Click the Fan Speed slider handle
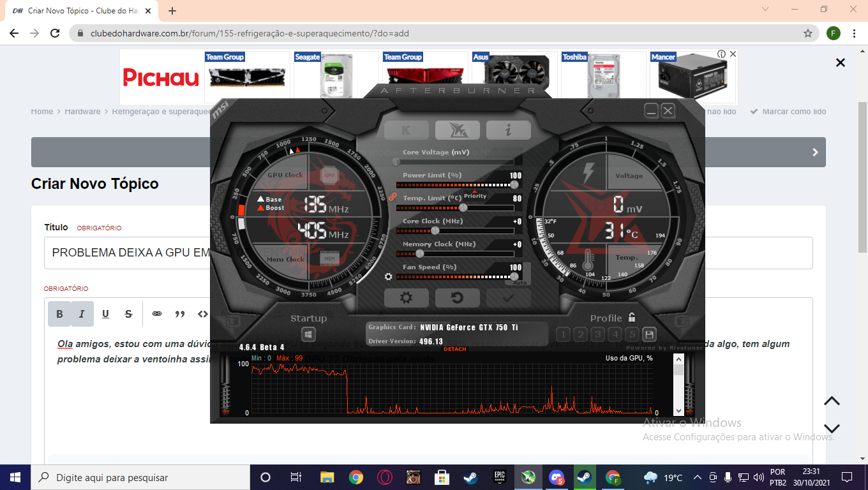The height and width of the screenshot is (490, 868). [514, 276]
